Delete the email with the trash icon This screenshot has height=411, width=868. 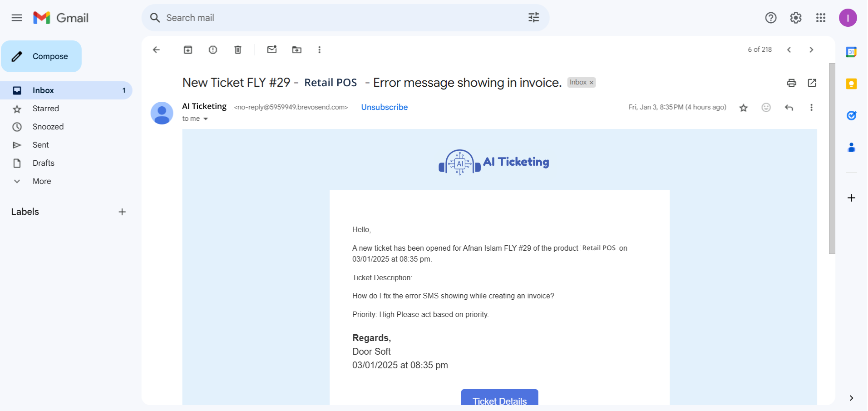pyautogui.click(x=238, y=50)
